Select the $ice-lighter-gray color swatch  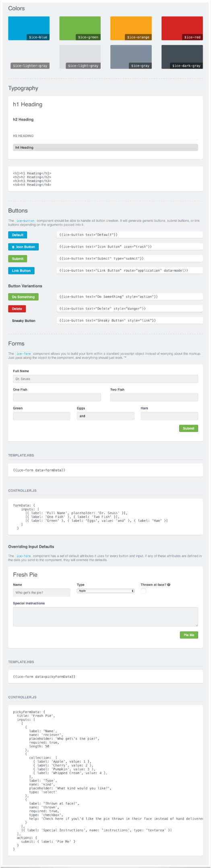[29, 57]
